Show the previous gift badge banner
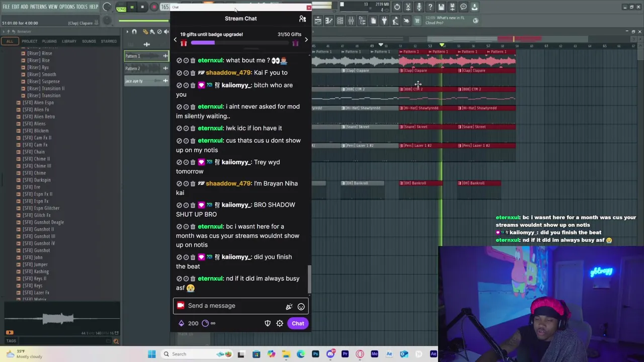This screenshot has height=362, width=644. (x=176, y=40)
